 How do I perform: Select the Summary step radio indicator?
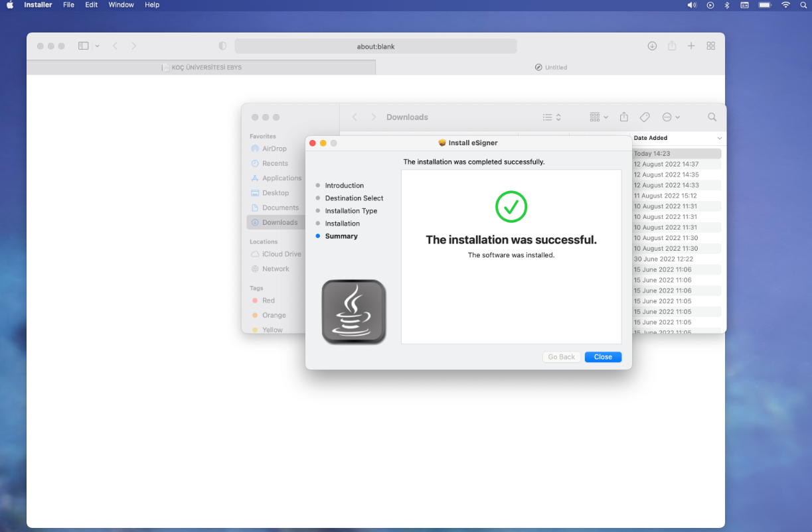pos(317,235)
